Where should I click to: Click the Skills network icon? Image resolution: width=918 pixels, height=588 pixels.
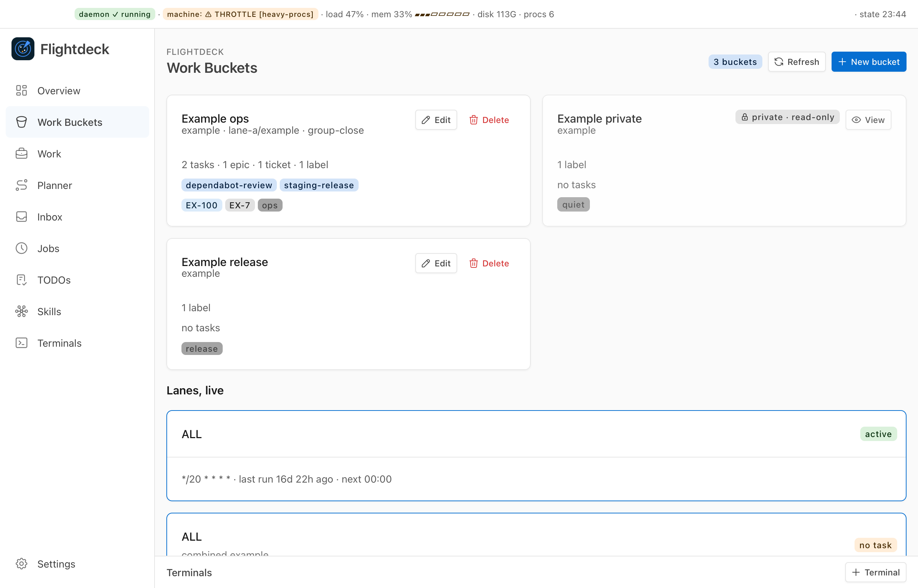pyautogui.click(x=22, y=312)
